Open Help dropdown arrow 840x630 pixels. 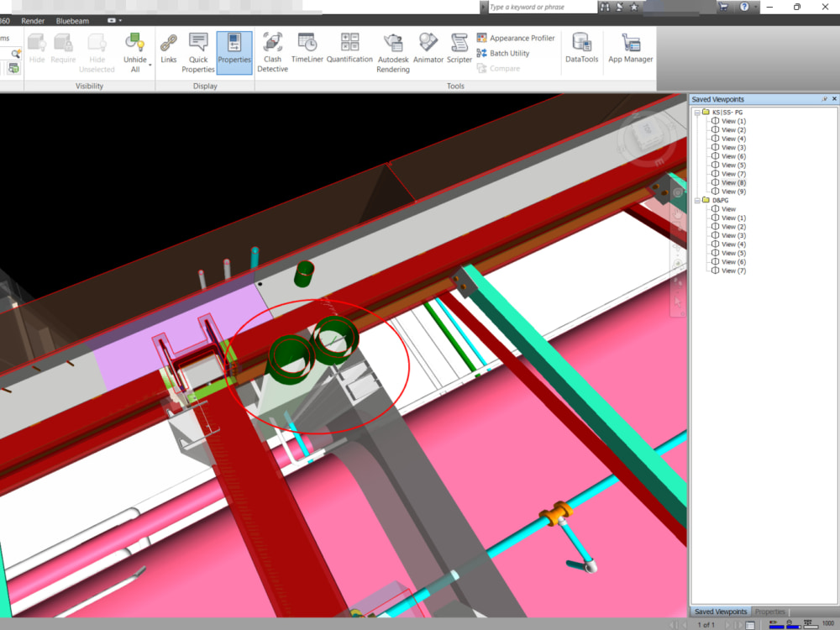click(755, 7)
